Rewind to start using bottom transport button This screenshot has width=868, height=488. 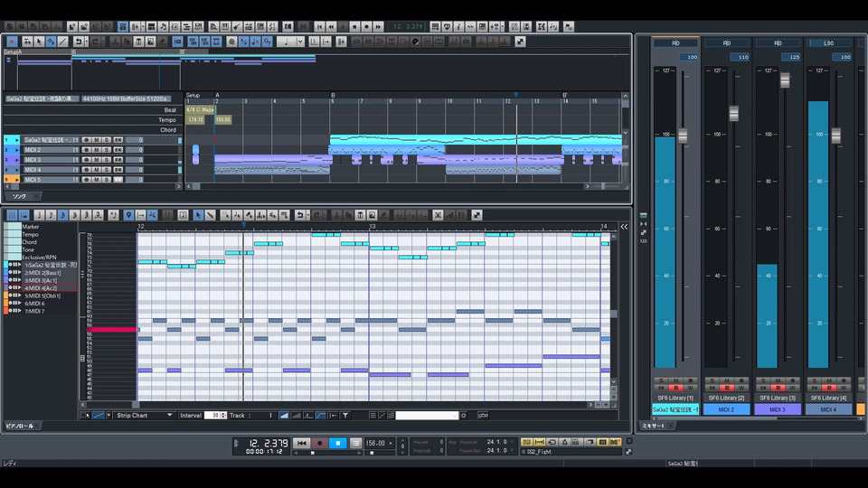click(x=301, y=443)
